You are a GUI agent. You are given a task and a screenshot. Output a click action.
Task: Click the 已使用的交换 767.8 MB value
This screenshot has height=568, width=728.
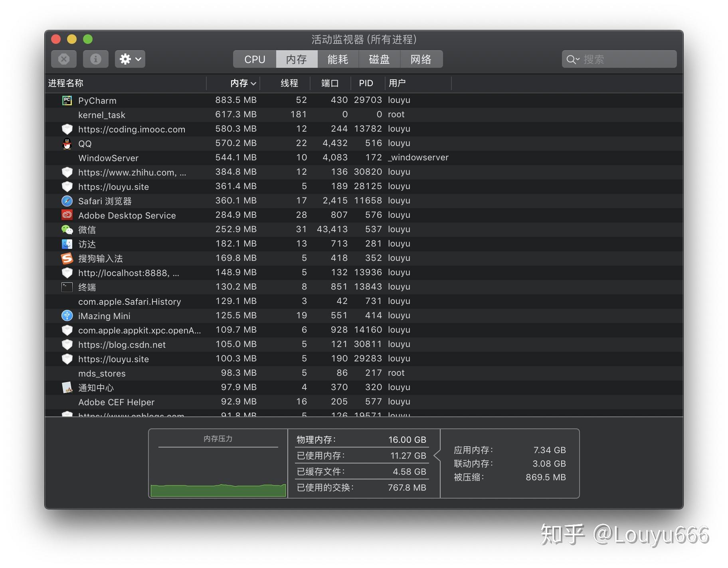tap(407, 487)
